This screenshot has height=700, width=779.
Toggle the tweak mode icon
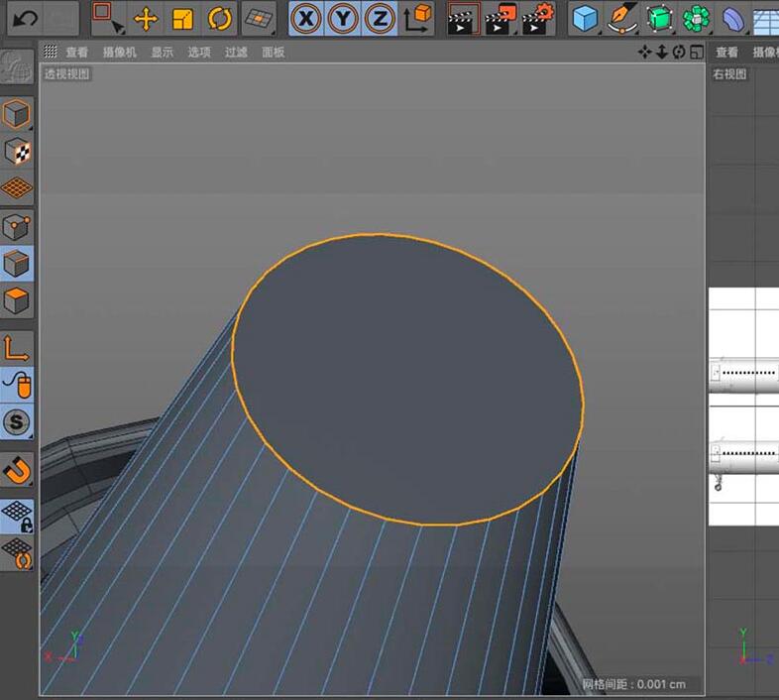(17, 385)
